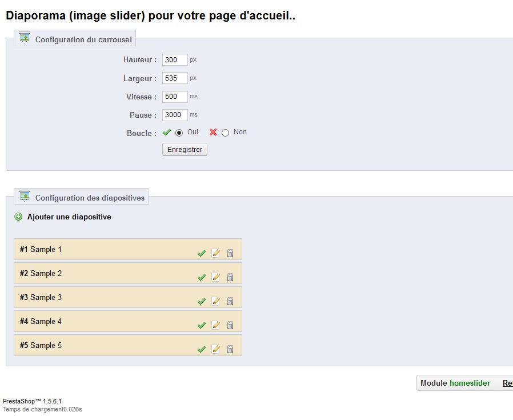Focus the Largeur field showing 535
513x420 pixels.
pos(175,78)
